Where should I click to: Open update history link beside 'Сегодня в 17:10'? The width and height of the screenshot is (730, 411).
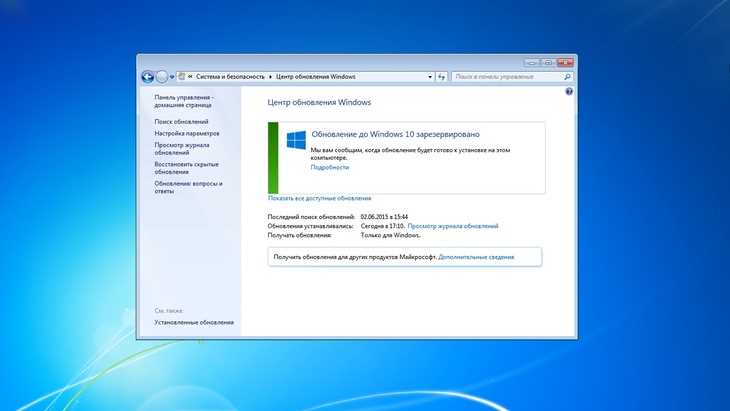click(453, 226)
